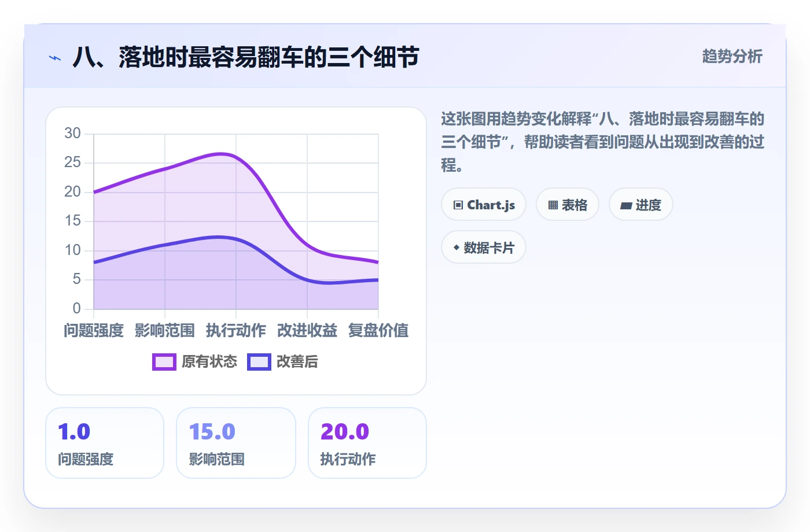Click the 影响范围 x-axis label on chart
This screenshot has width=810, height=532.
coord(165,331)
